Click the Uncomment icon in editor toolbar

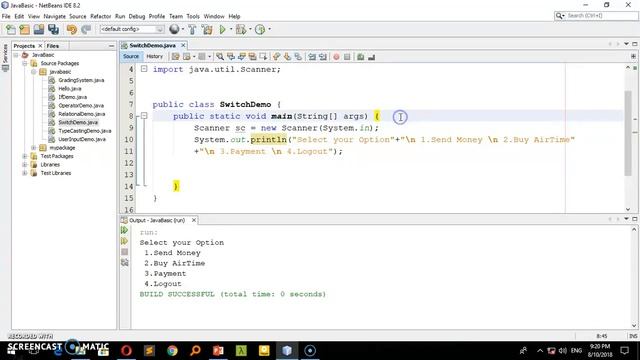coord(371,57)
